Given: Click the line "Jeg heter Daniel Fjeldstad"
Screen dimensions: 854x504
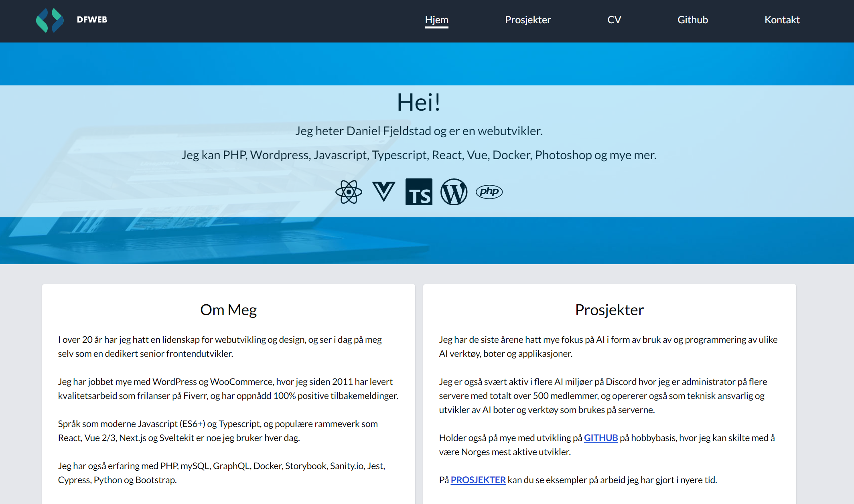Looking at the screenshot, I should click(x=419, y=131).
